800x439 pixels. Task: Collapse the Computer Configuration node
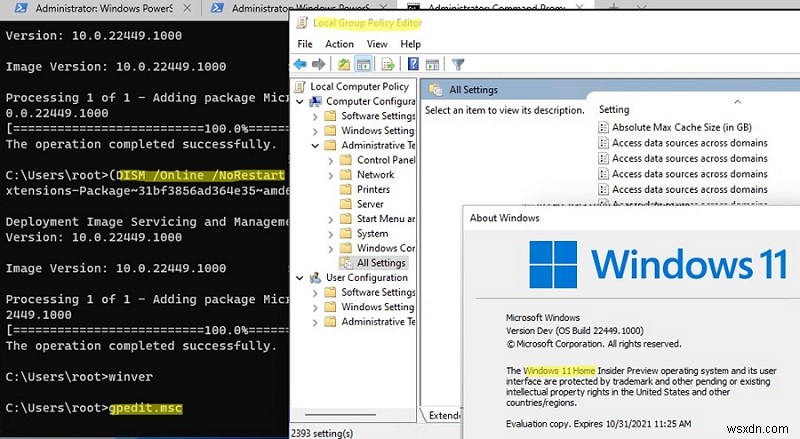coord(299,102)
